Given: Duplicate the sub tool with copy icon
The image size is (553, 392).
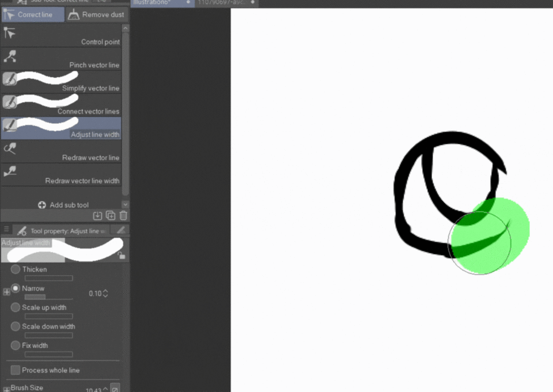Looking at the screenshot, I should 111,216.
